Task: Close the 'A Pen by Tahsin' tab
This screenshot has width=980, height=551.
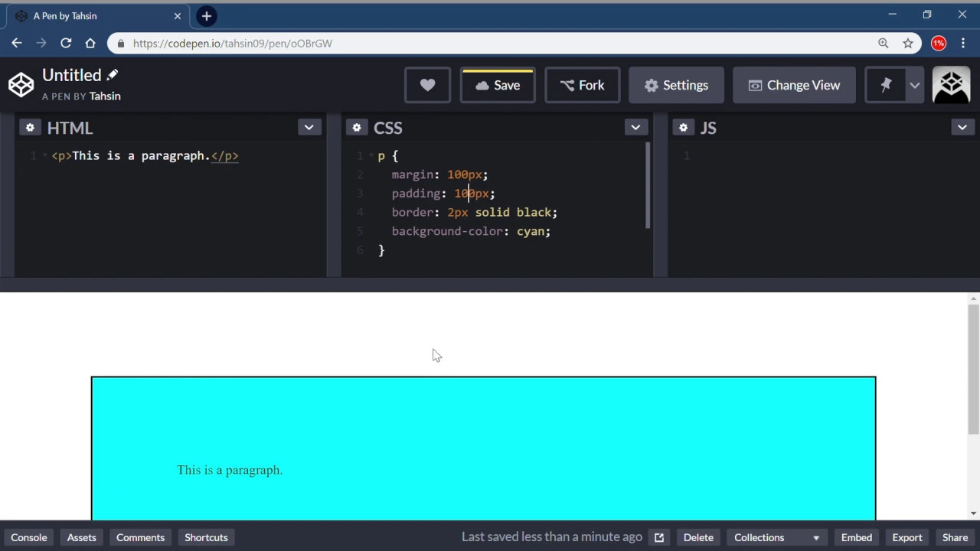Action: click(178, 16)
